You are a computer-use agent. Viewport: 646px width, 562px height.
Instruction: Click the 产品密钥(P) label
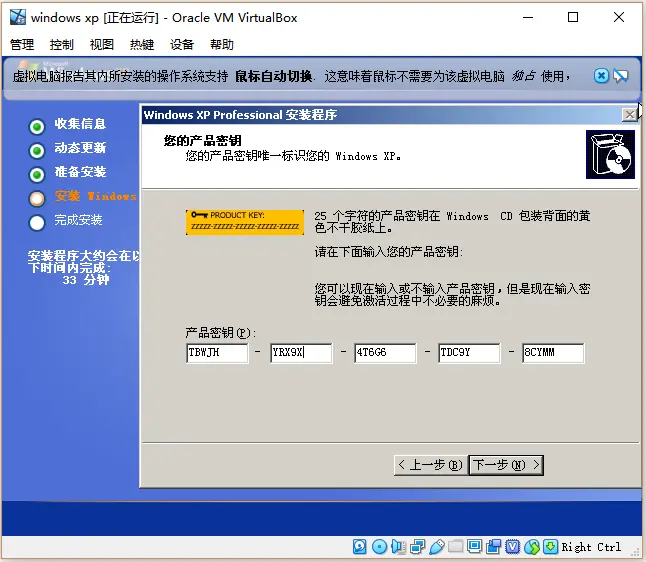[221, 333]
